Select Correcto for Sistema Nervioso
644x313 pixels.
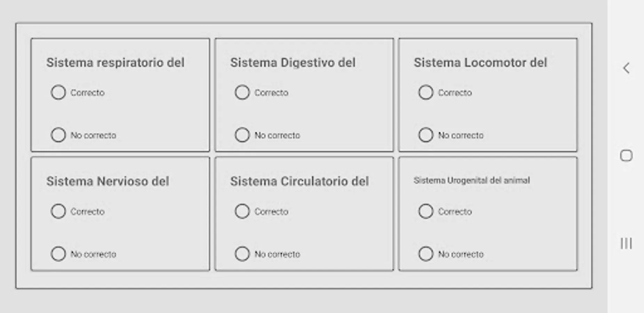coord(58,211)
